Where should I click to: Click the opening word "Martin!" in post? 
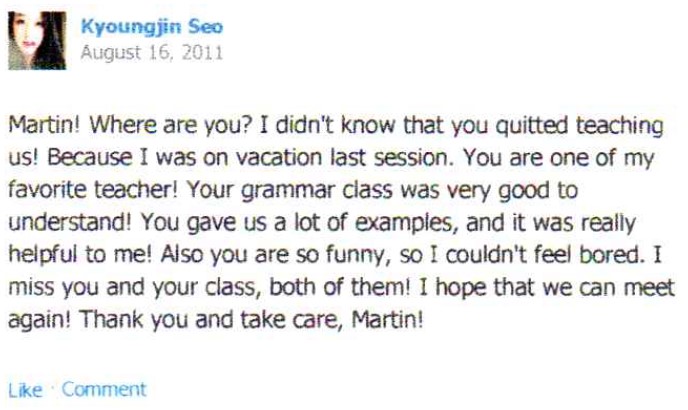click(x=38, y=130)
